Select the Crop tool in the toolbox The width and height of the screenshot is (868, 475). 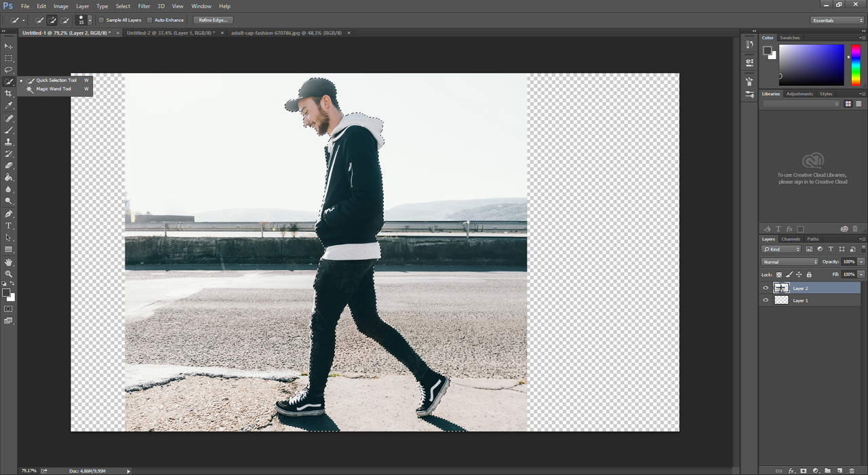pos(9,94)
